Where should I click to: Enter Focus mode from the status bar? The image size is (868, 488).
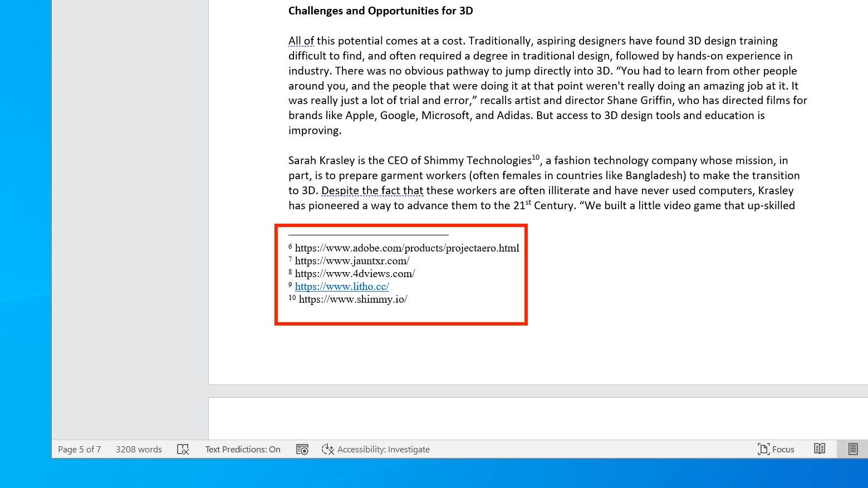click(x=776, y=449)
